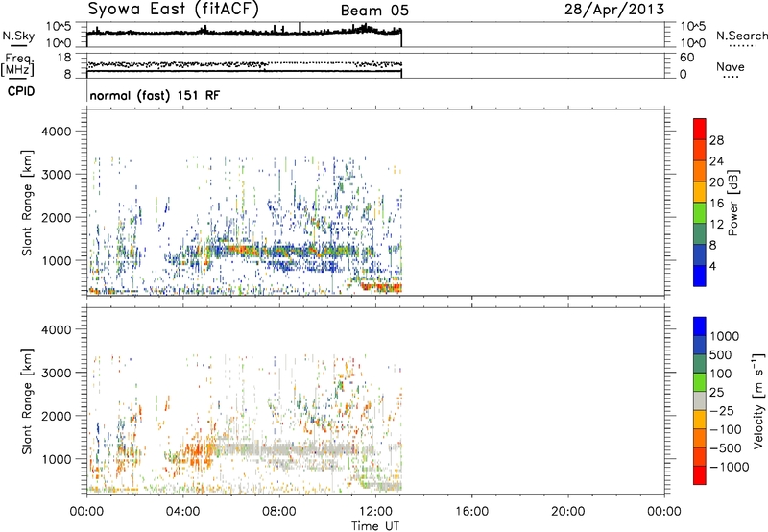Click the date '28/Apr/2013'
This screenshot has height=532, width=768.
(614, 10)
